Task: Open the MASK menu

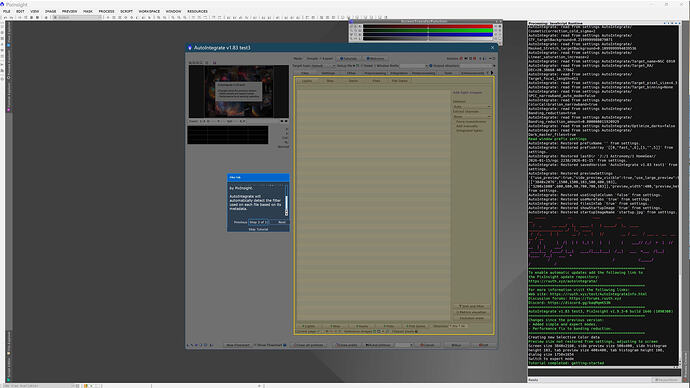Action: point(88,11)
